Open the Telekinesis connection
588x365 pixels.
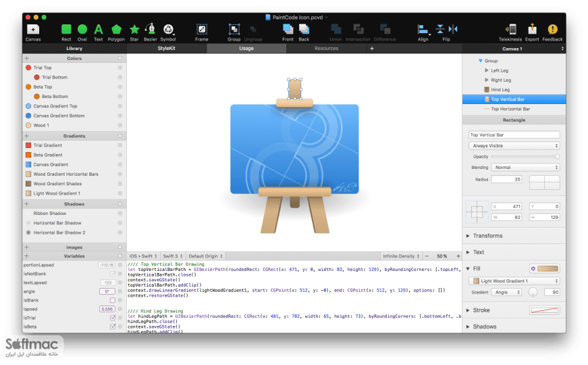[x=510, y=32]
